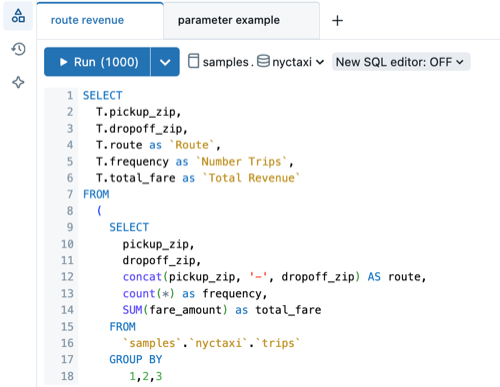500x387 pixels.
Task: Toggle the New SQL editor: OFF dropdown
Action: [401, 62]
